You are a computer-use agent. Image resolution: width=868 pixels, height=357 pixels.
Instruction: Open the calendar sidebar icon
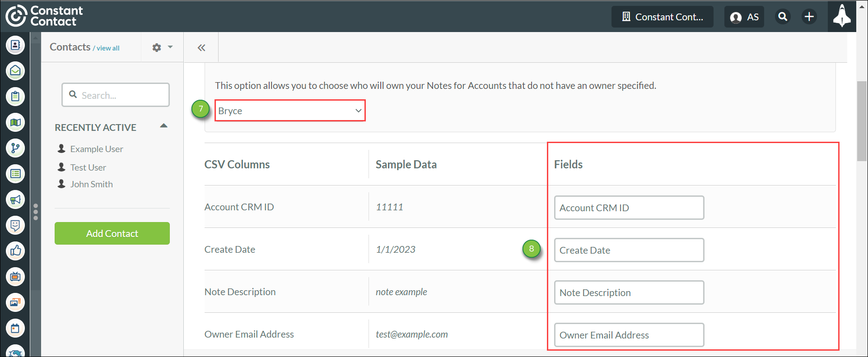click(x=15, y=328)
